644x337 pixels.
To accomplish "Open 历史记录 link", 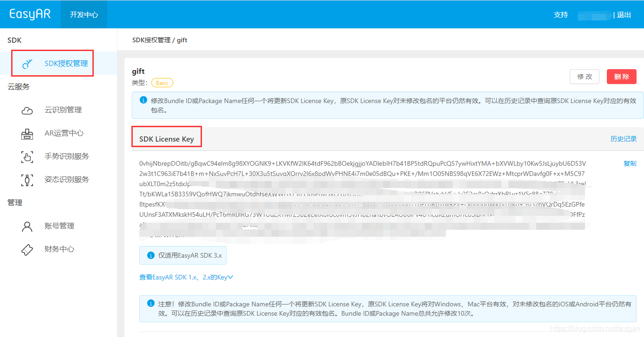I will coord(624,139).
